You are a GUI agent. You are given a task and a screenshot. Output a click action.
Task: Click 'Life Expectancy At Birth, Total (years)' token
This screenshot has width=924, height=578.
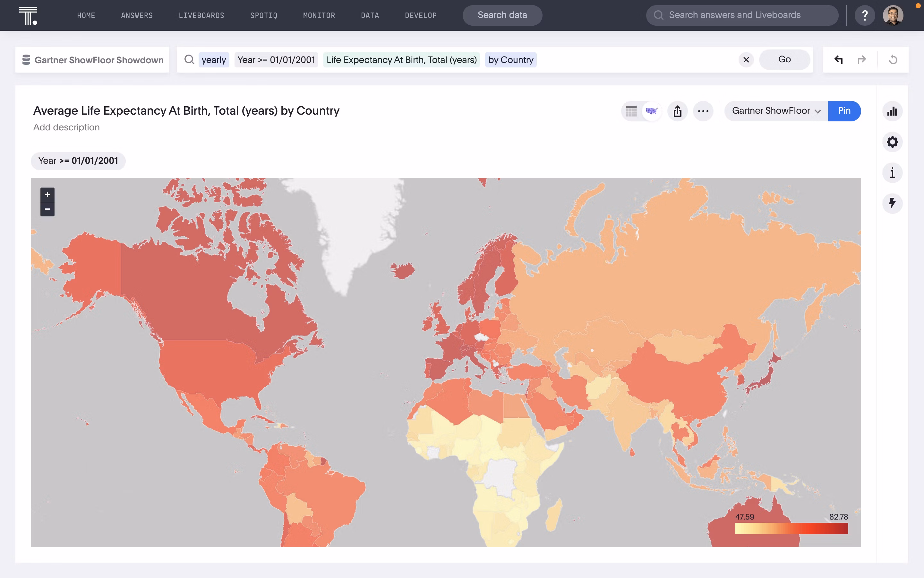[401, 60]
